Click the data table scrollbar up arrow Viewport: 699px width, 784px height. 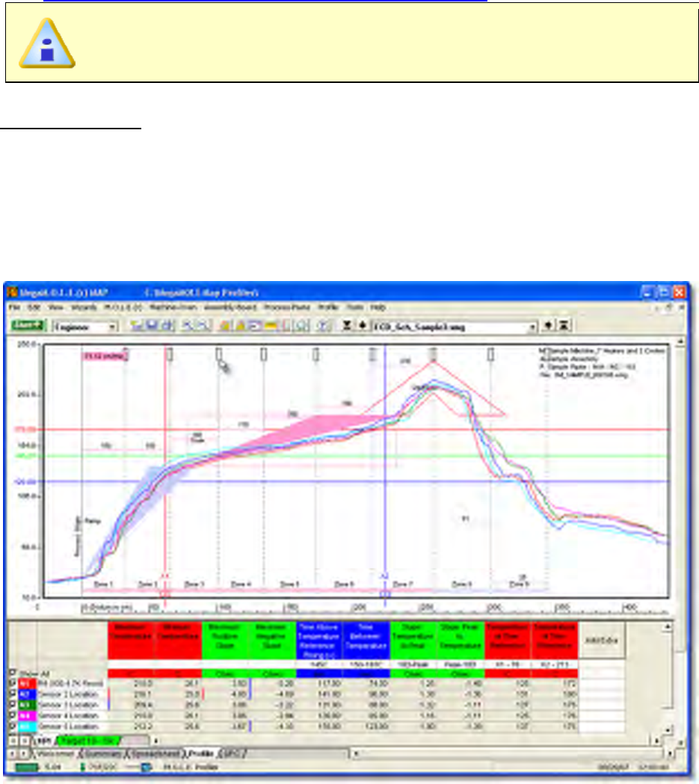[x=667, y=626]
